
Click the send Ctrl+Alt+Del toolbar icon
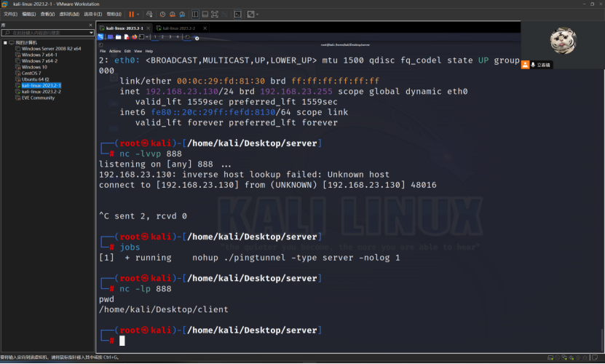click(149, 15)
